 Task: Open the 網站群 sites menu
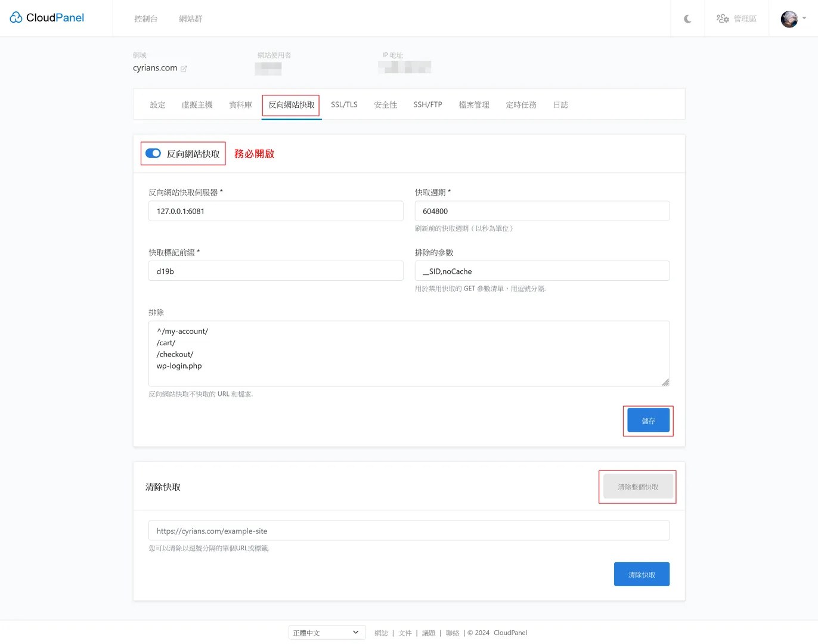click(x=191, y=19)
